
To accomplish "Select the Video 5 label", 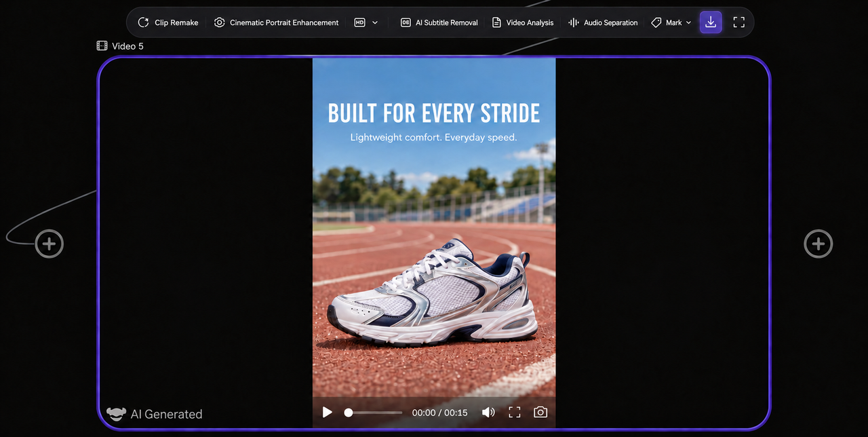I will 127,46.
